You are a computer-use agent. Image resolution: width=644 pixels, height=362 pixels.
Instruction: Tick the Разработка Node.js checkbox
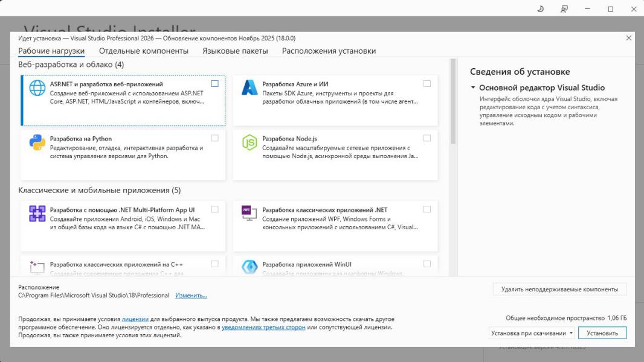[427, 138]
